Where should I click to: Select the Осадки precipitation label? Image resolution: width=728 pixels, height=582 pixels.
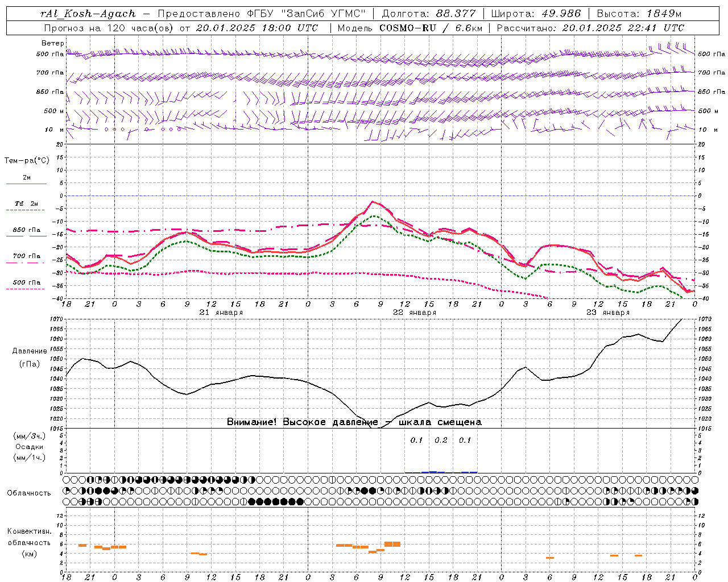(x=29, y=447)
